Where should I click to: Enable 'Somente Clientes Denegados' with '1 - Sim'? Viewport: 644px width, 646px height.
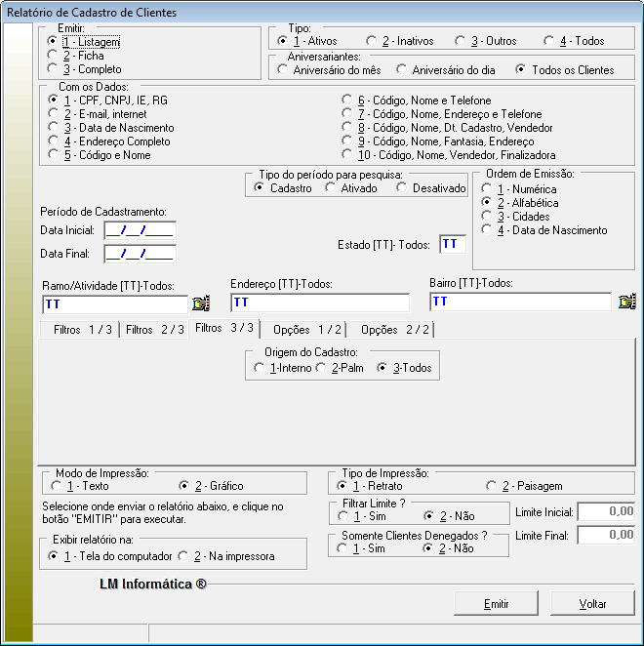click(x=342, y=548)
